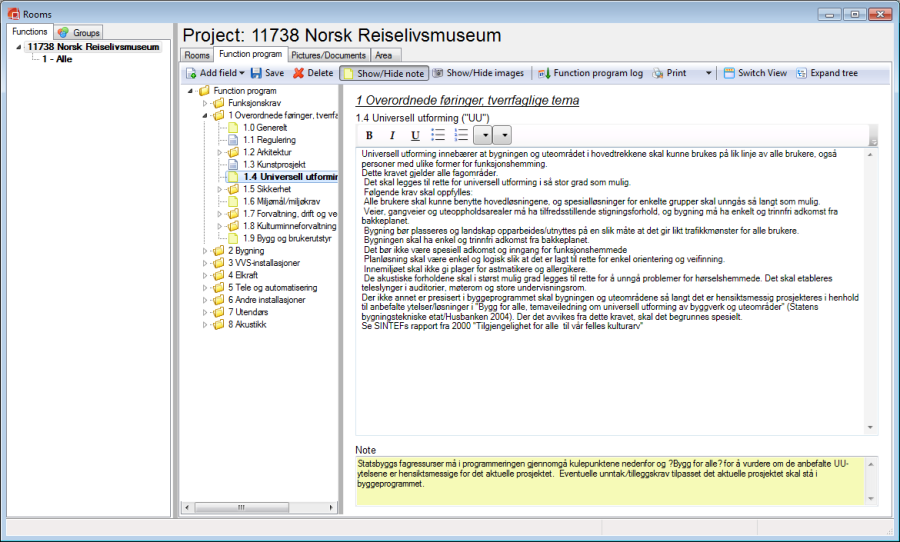Click the Expand tree icon

point(801,73)
